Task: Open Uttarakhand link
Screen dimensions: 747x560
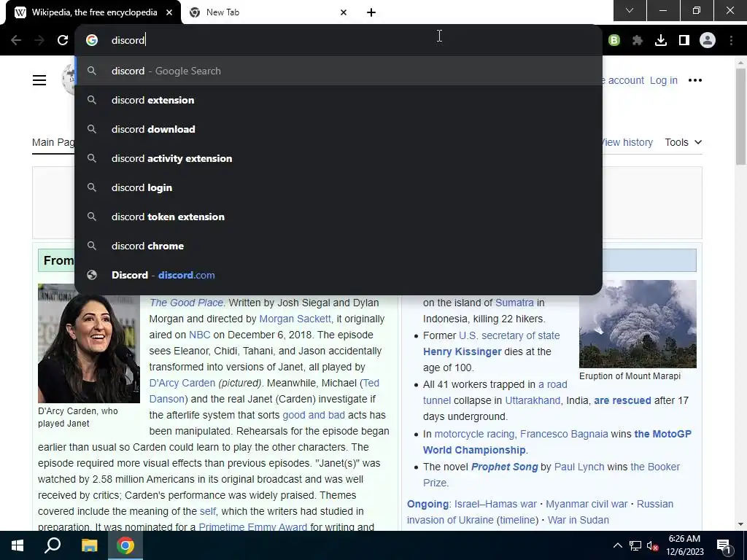Action: [x=533, y=400]
